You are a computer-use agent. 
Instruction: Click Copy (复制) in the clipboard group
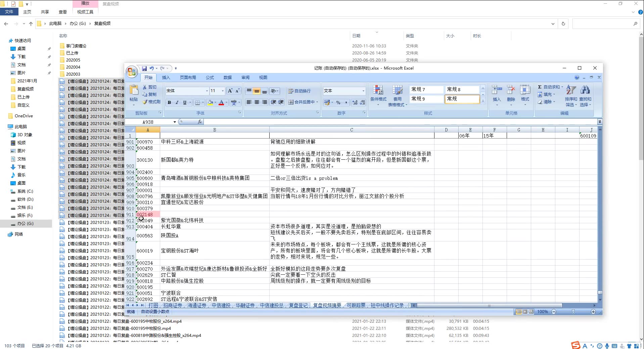[150, 94]
